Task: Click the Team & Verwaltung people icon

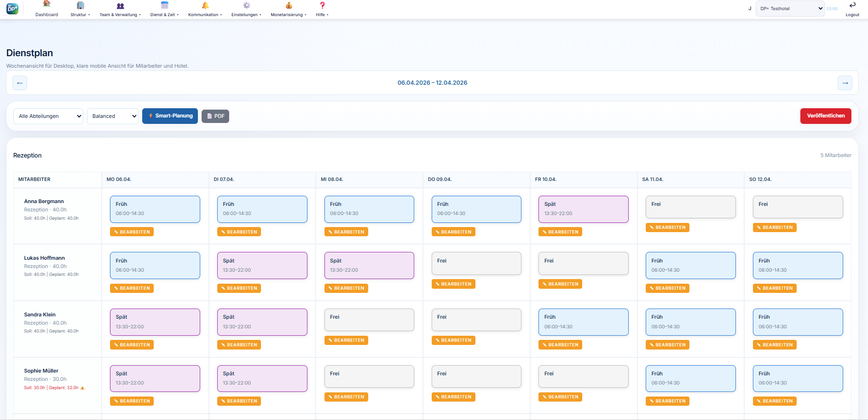Action: [x=120, y=6]
